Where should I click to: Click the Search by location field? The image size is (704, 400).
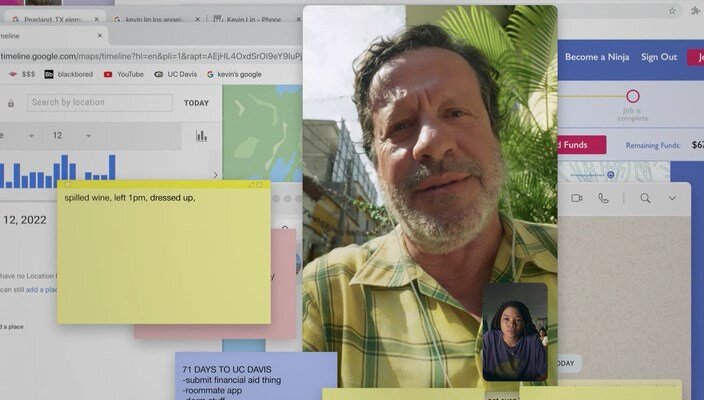tap(99, 103)
